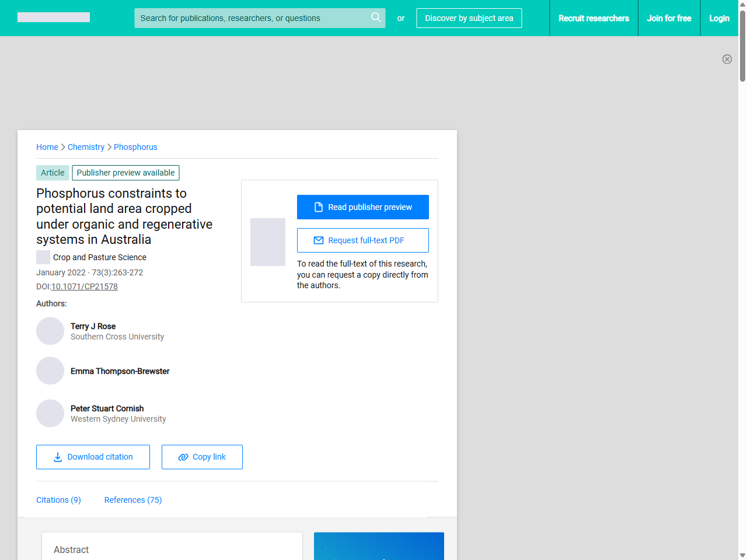Click the search magnifier icon
The height and width of the screenshot is (560, 747).
click(376, 17)
